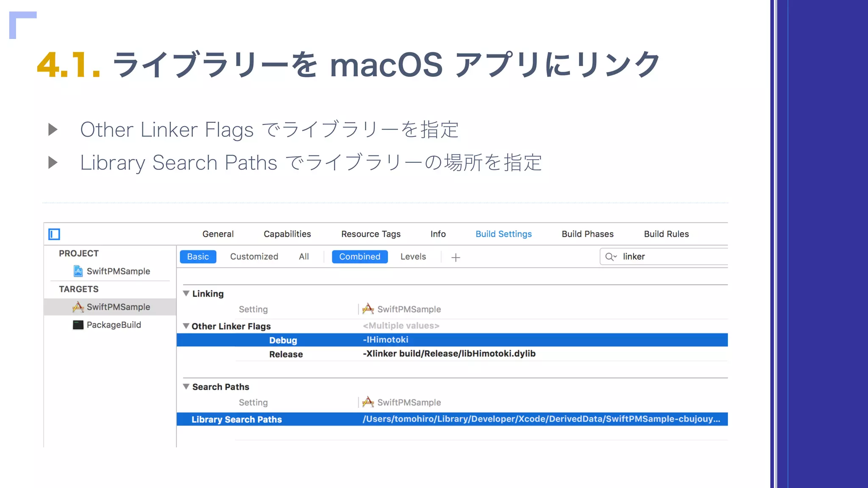Toggle the project navigator sidebar icon
The height and width of the screenshot is (488, 868).
click(x=54, y=234)
